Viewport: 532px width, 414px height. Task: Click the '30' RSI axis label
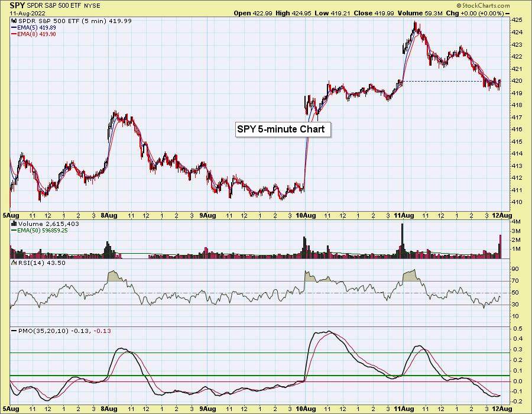515,305
